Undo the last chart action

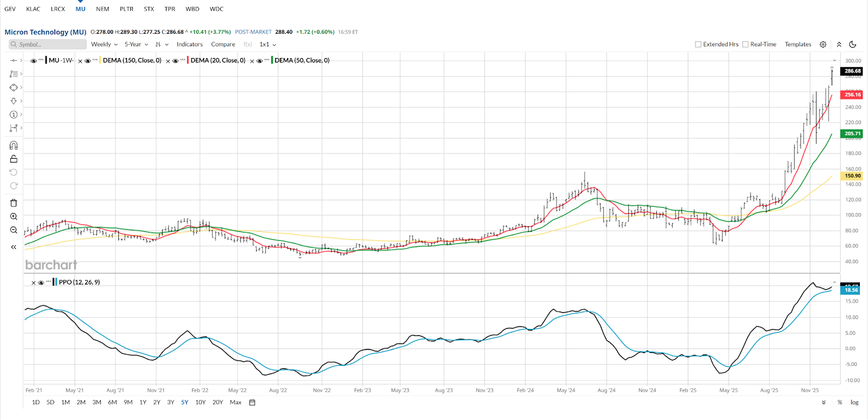tap(14, 172)
